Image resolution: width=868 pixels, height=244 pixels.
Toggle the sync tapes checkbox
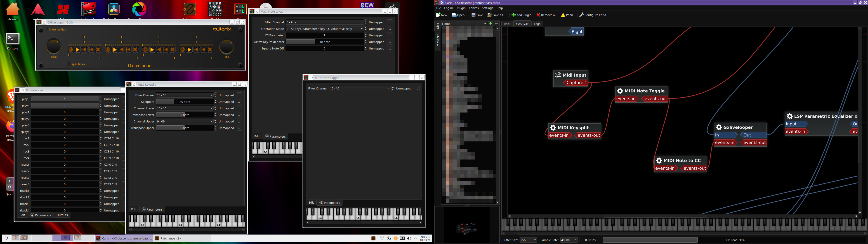point(69,64)
